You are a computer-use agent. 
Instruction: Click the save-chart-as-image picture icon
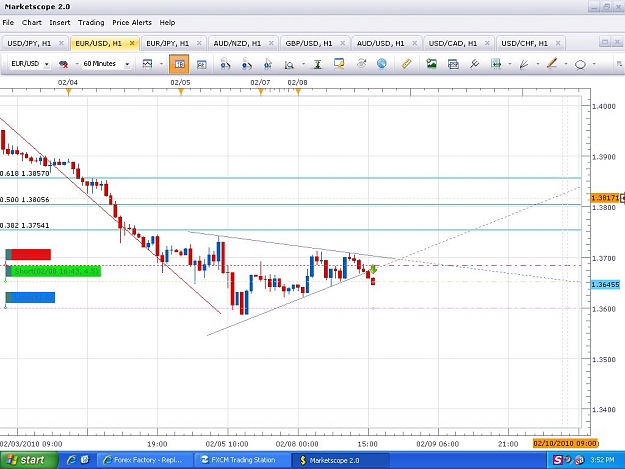[431, 64]
